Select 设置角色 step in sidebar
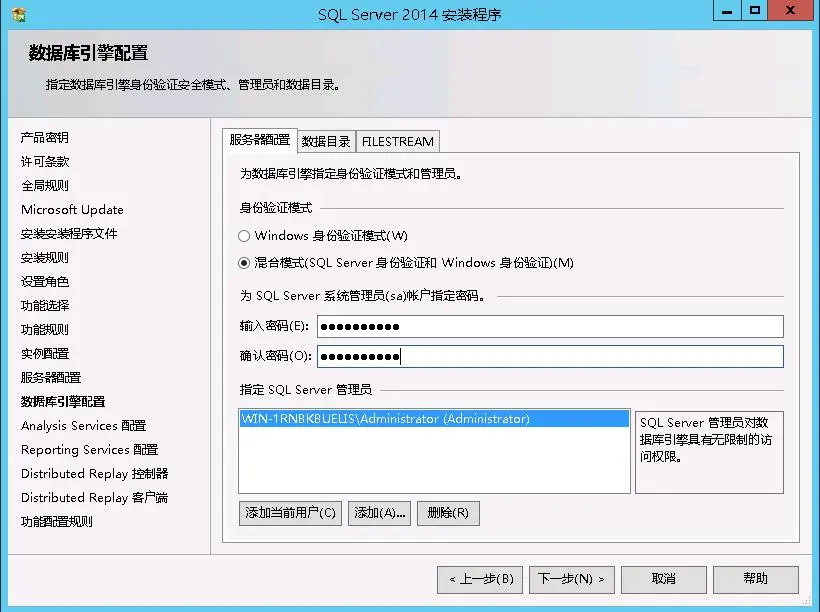Screen dimensions: 820x612 [x=45, y=282]
